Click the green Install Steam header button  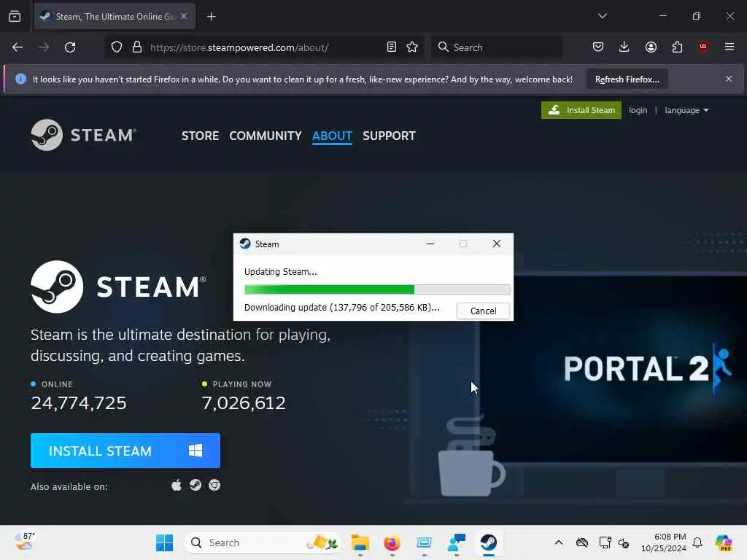581,111
